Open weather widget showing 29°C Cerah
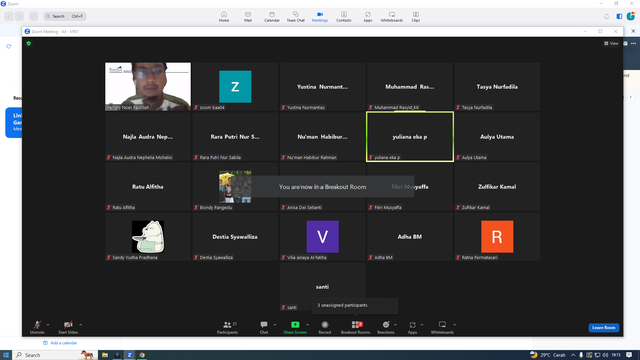This screenshot has height=360, width=640. coord(548,355)
